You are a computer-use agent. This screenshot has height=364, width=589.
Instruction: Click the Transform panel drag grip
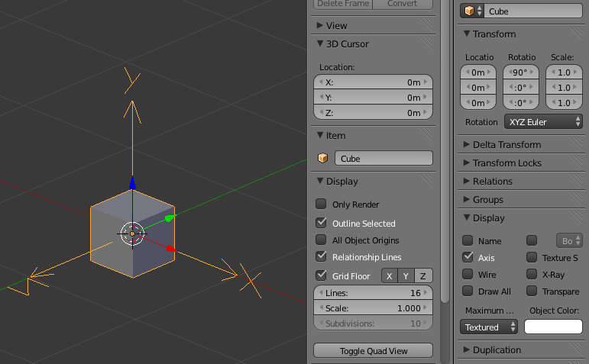[575, 34]
